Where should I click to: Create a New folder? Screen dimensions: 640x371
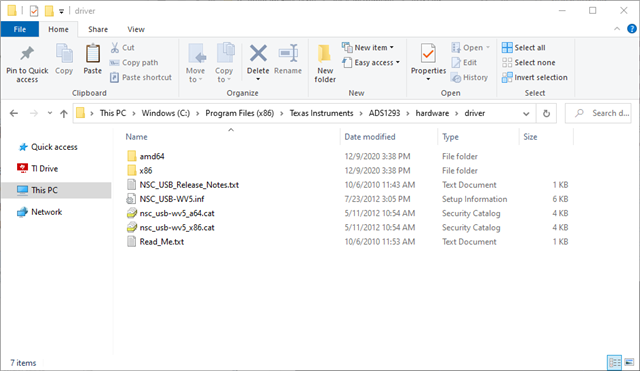click(325, 63)
